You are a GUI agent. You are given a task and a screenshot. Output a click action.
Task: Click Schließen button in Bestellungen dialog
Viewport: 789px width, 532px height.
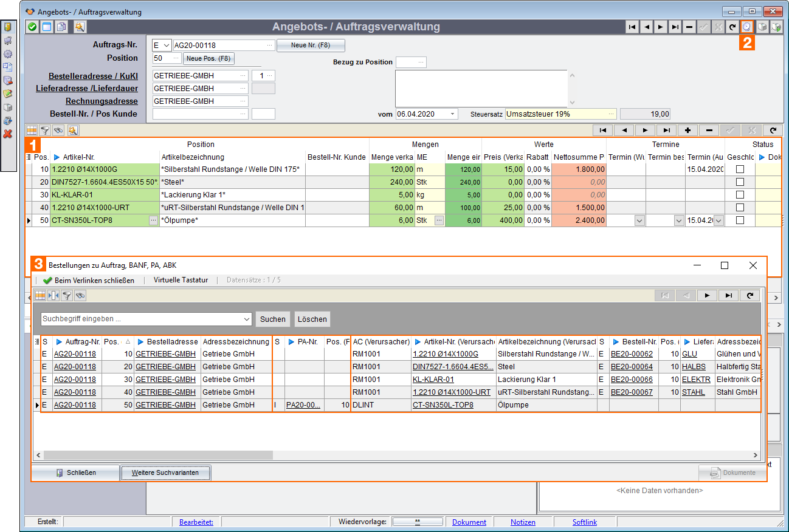75,472
